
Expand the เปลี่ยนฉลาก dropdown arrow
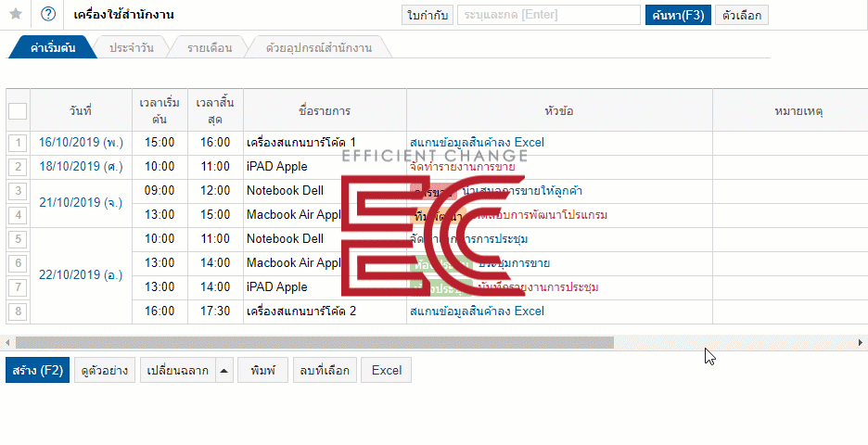223,370
